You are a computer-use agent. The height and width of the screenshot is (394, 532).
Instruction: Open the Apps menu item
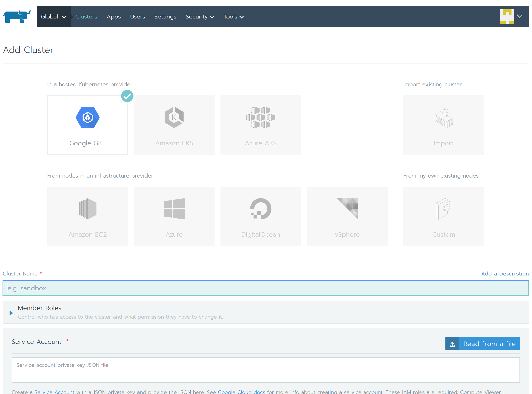pyautogui.click(x=113, y=17)
